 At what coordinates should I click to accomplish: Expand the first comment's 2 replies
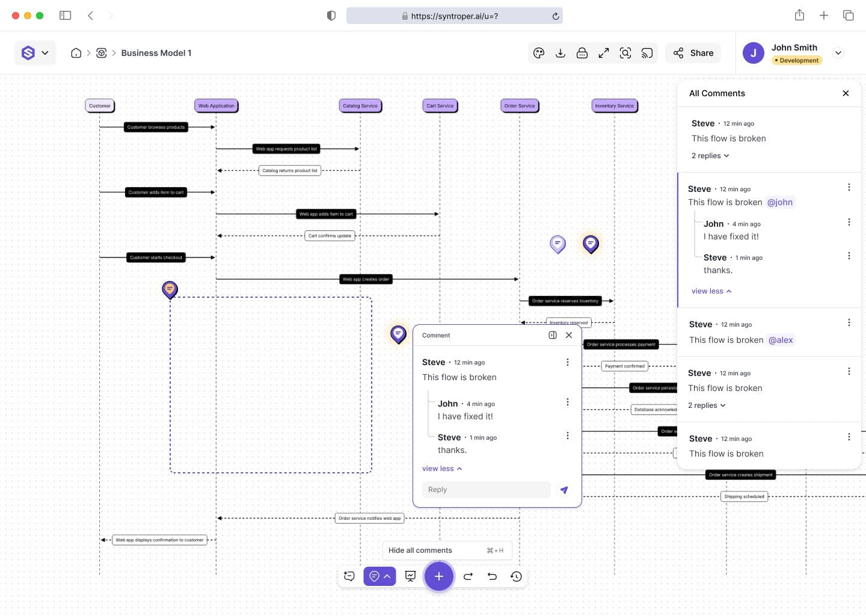[710, 156]
